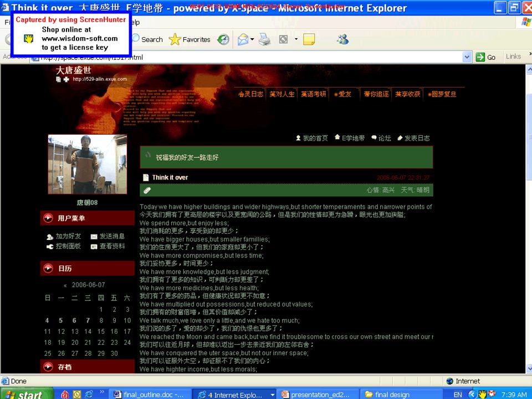Click the 529-ailin.exue.com blog URL link
This screenshot has height=399, width=532.
pyautogui.click(x=100, y=79)
